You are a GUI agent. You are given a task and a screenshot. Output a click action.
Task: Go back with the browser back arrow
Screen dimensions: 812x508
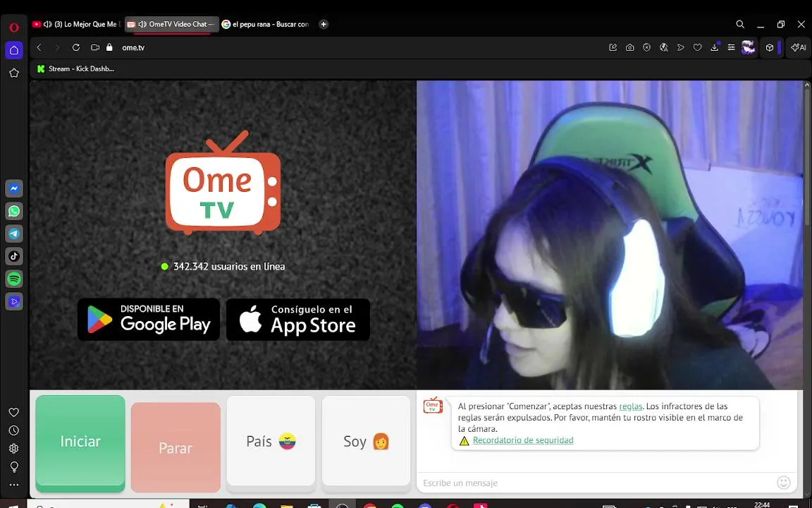click(39, 47)
